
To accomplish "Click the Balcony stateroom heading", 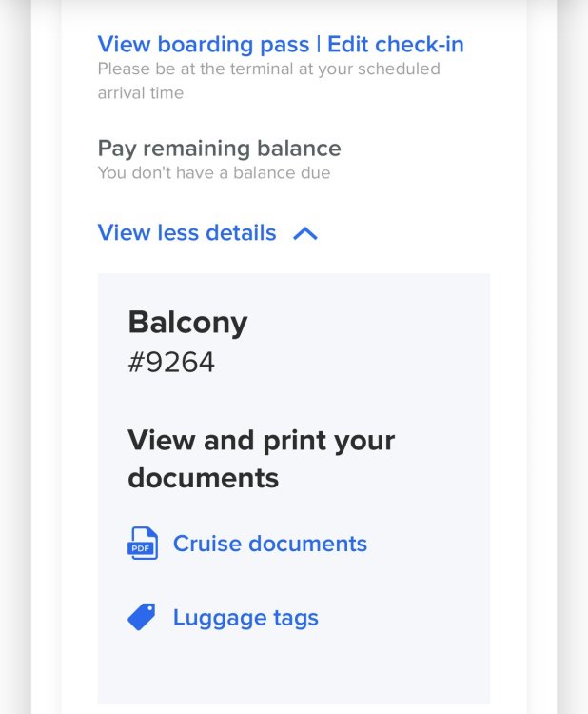I will (188, 323).
